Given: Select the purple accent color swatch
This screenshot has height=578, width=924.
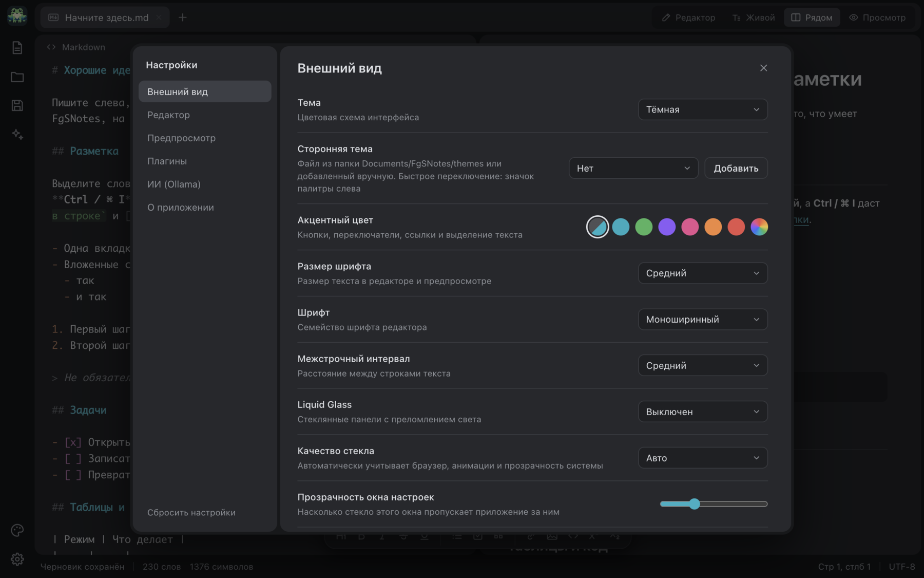Looking at the screenshot, I should 667,227.
